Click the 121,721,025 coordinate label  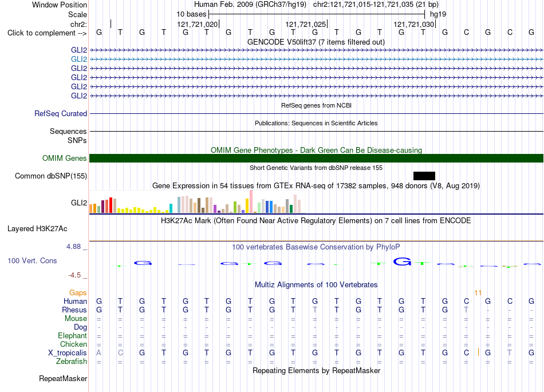click(x=305, y=24)
